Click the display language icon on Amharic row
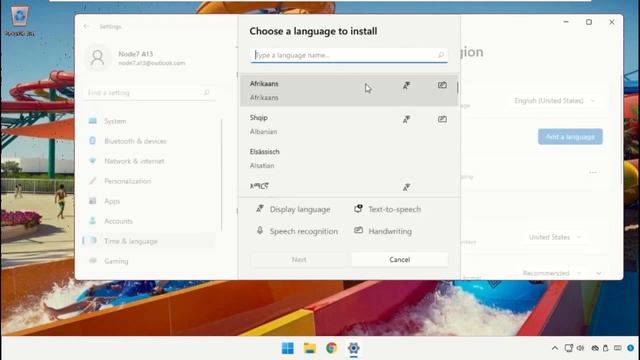This screenshot has height=360, width=640. pos(406,187)
